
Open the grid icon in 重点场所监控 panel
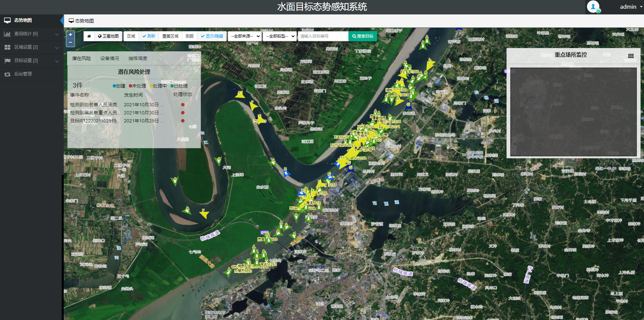631,56
